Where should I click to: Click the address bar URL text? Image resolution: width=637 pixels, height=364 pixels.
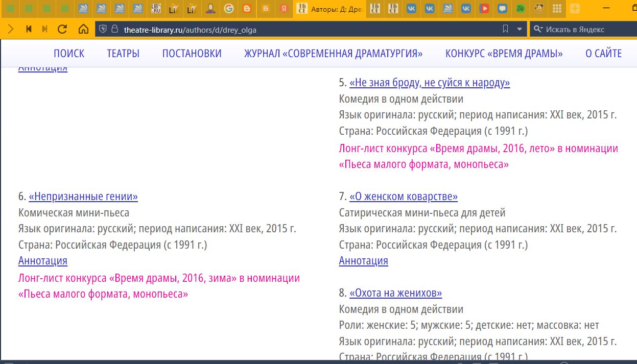(190, 30)
